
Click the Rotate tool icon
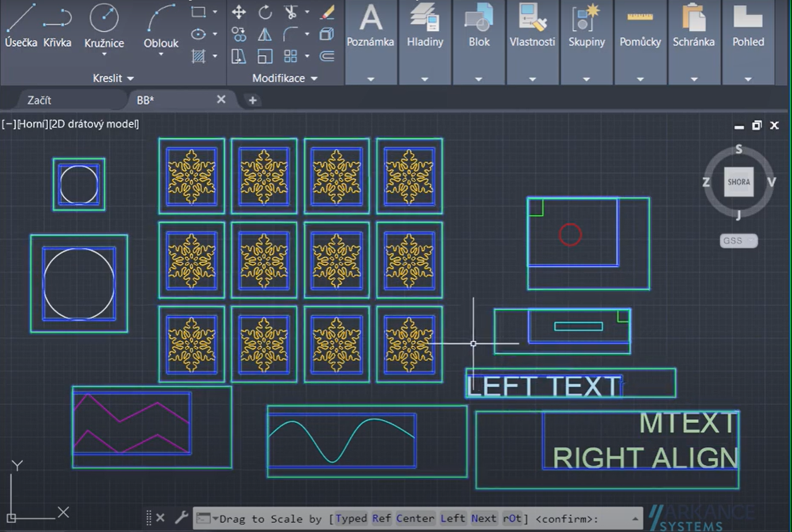pos(265,12)
